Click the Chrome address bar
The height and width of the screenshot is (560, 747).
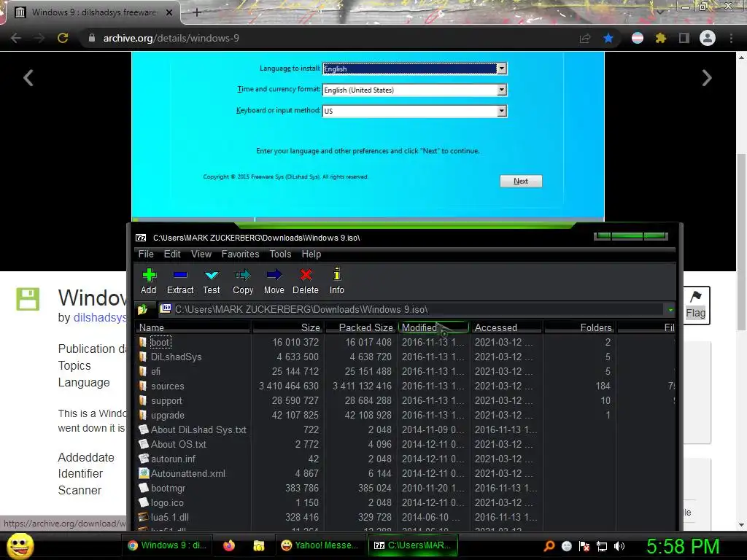click(329, 38)
